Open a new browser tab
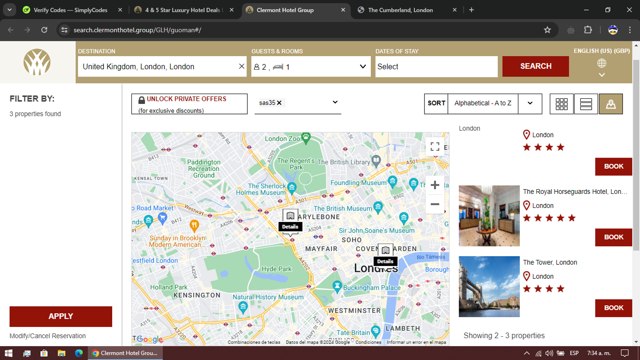640x360 pixels. tap(471, 10)
